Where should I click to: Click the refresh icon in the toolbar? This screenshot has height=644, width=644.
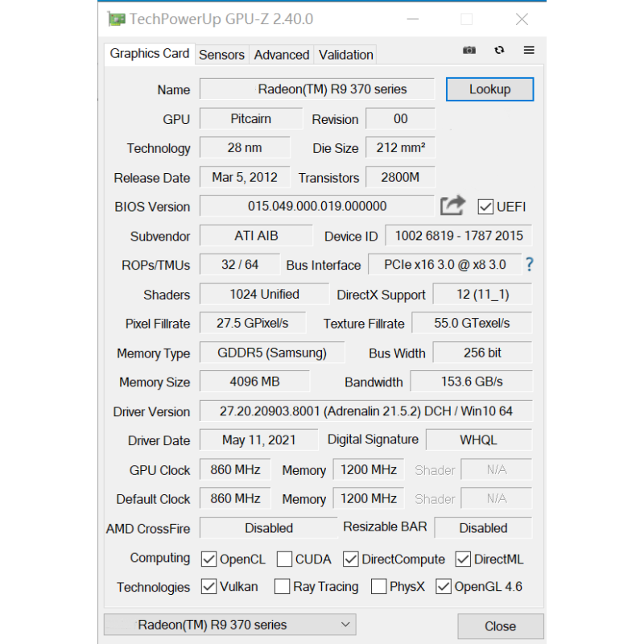tap(499, 50)
